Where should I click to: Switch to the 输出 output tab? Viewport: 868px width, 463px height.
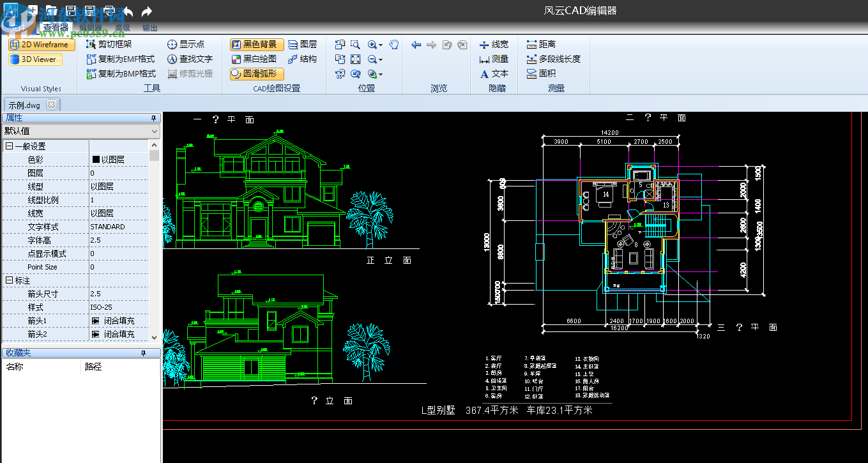150,27
